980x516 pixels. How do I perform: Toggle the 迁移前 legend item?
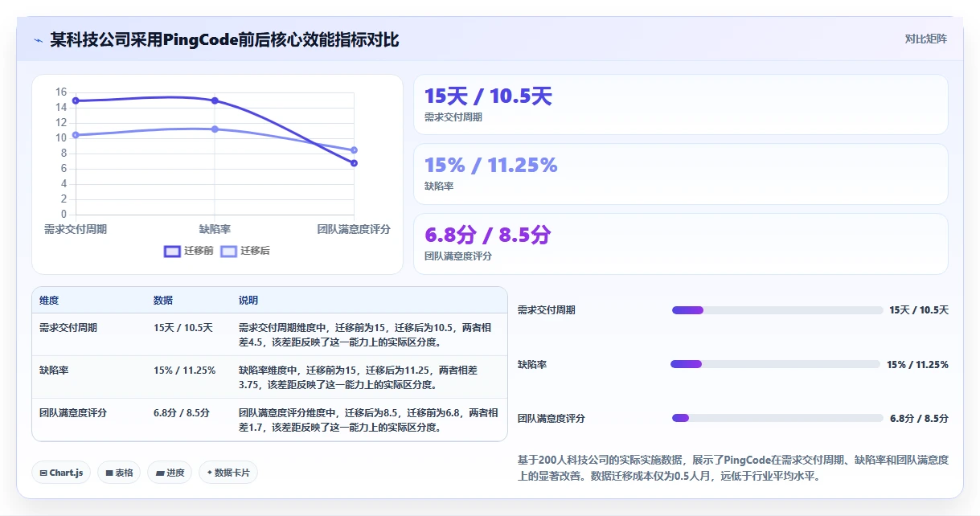189,251
